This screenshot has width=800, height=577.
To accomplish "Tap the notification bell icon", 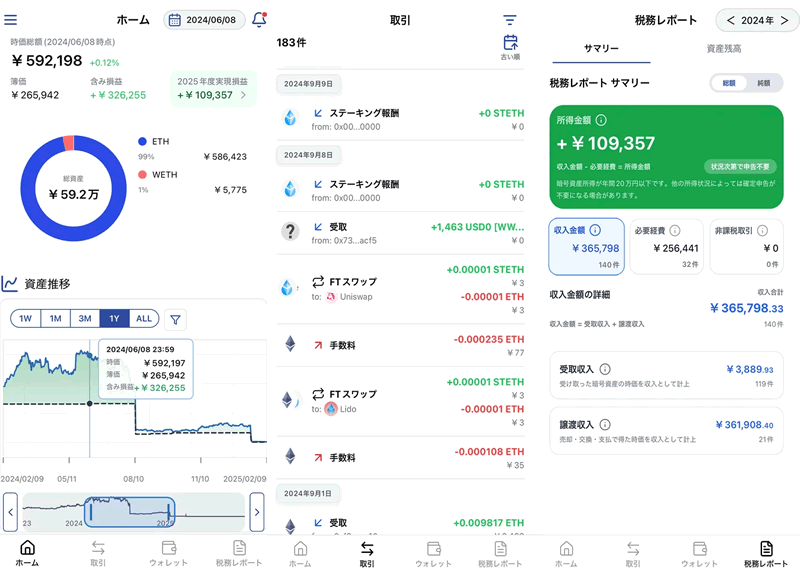I will [x=259, y=19].
